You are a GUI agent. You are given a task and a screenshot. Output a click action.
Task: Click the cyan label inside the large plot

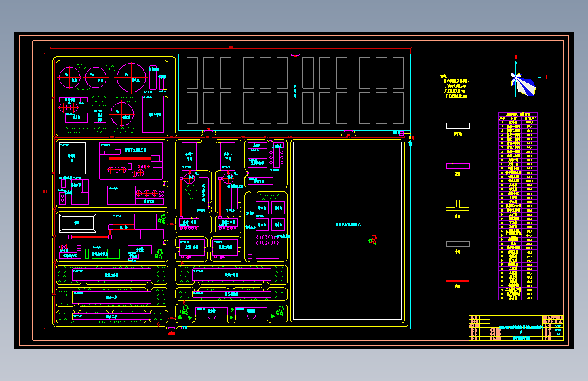[x=349, y=224]
